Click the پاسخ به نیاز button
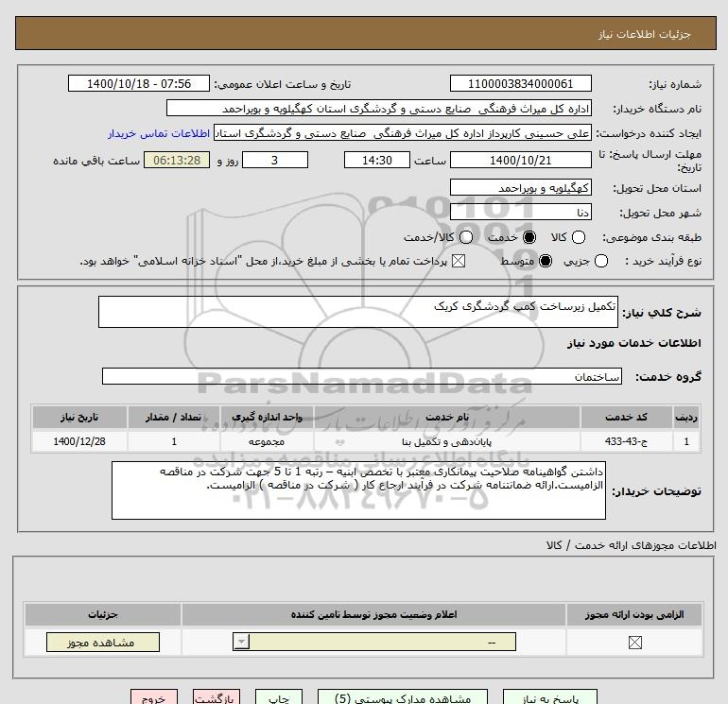 [550, 697]
